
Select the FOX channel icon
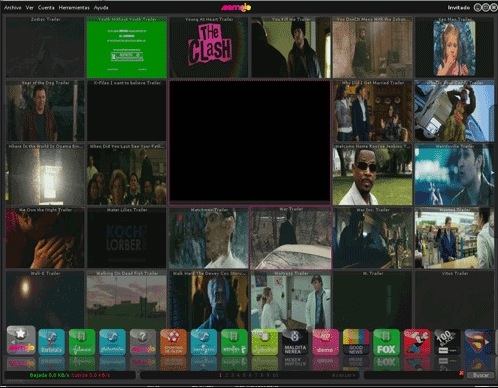pyautogui.click(x=386, y=342)
